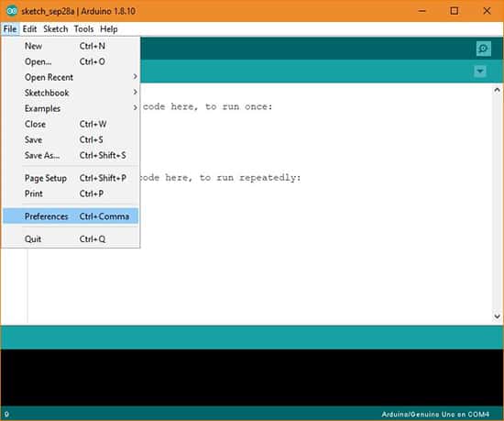Select Preferences from the File menu
Screen dimensions: 504x421
pyautogui.click(x=71, y=216)
